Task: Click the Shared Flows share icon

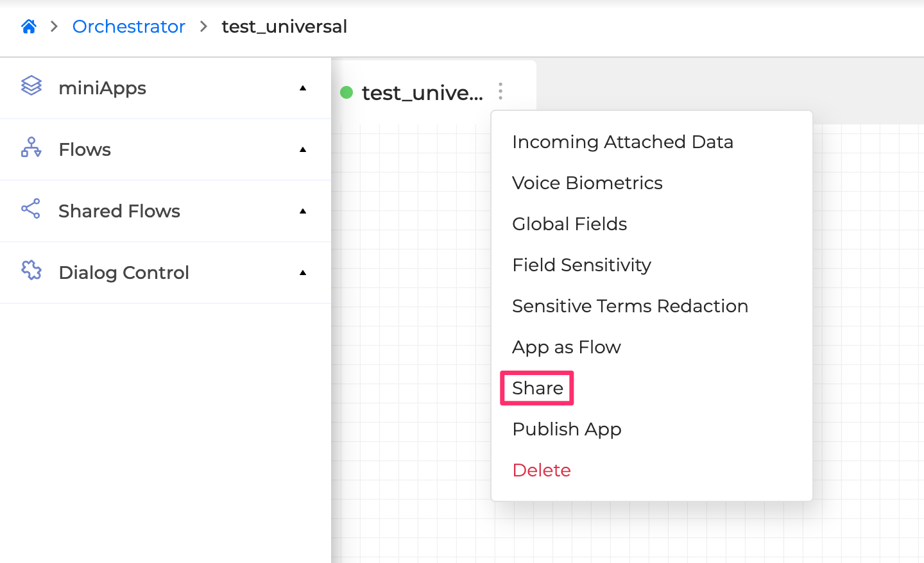Action: point(31,208)
